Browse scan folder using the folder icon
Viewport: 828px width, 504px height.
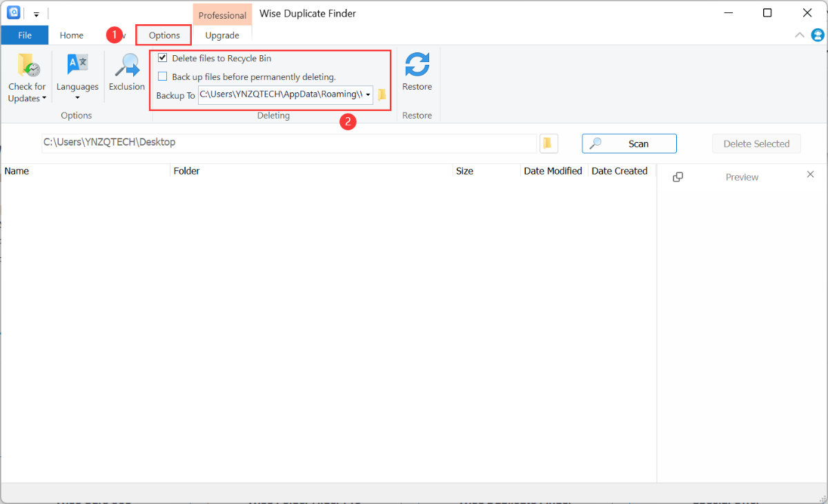[x=548, y=143]
